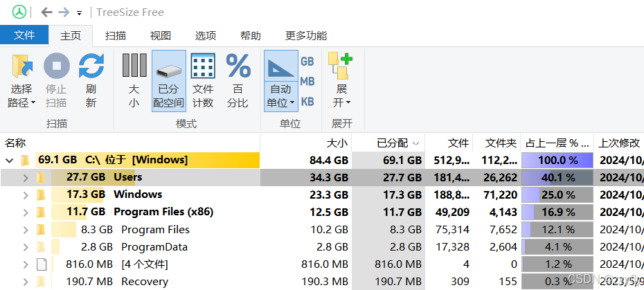
Task: Click the 12.1 % percentage cell
Action: [557, 230]
